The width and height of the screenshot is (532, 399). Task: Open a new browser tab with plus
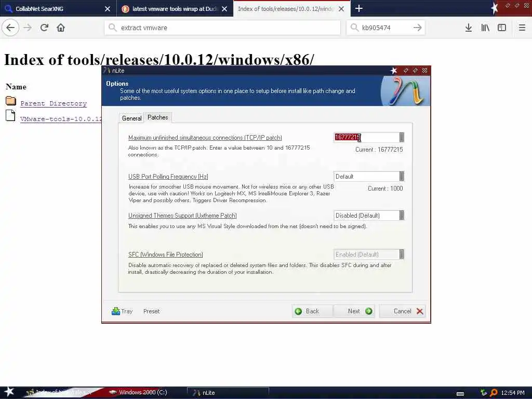coord(359,8)
